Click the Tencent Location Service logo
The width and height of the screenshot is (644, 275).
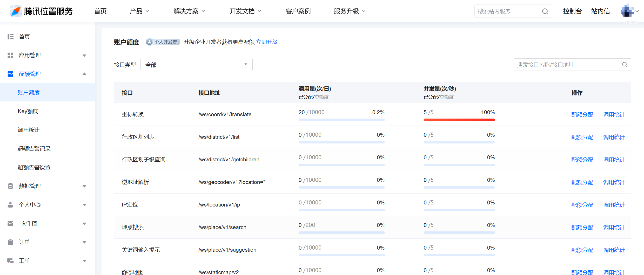[41, 11]
